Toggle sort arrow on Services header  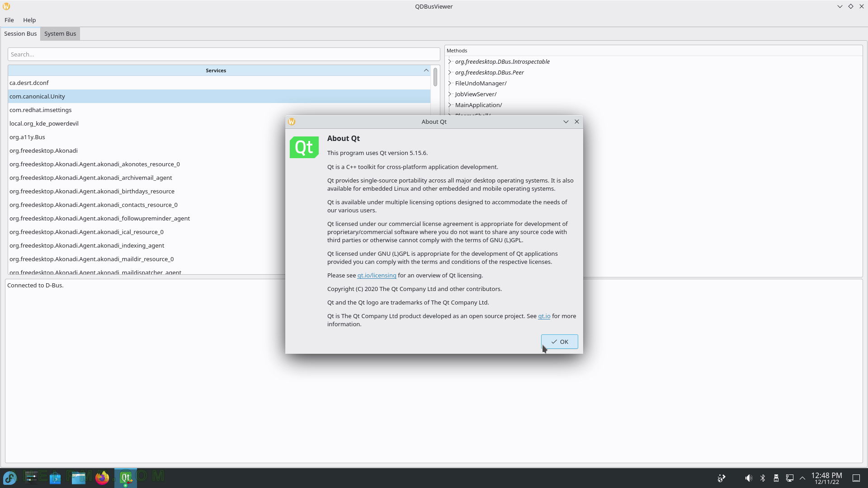(426, 70)
